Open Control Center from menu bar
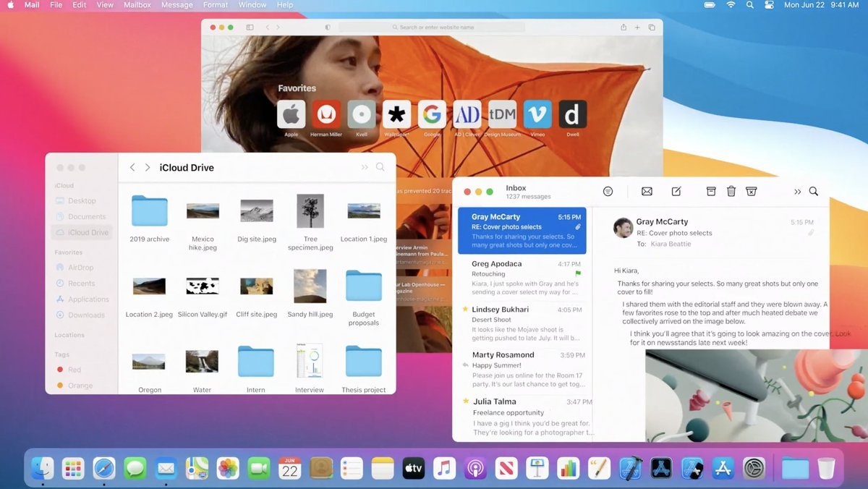This screenshot has height=489, width=868. click(769, 5)
